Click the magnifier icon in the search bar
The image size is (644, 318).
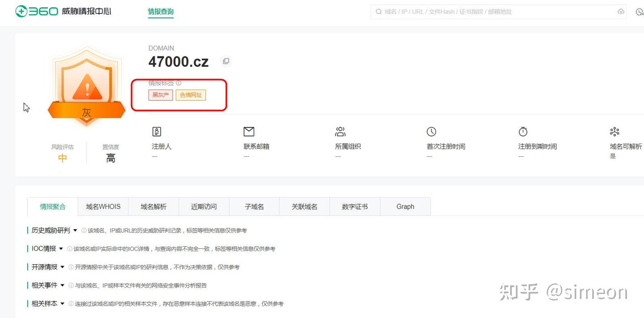click(x=378, y=12)
